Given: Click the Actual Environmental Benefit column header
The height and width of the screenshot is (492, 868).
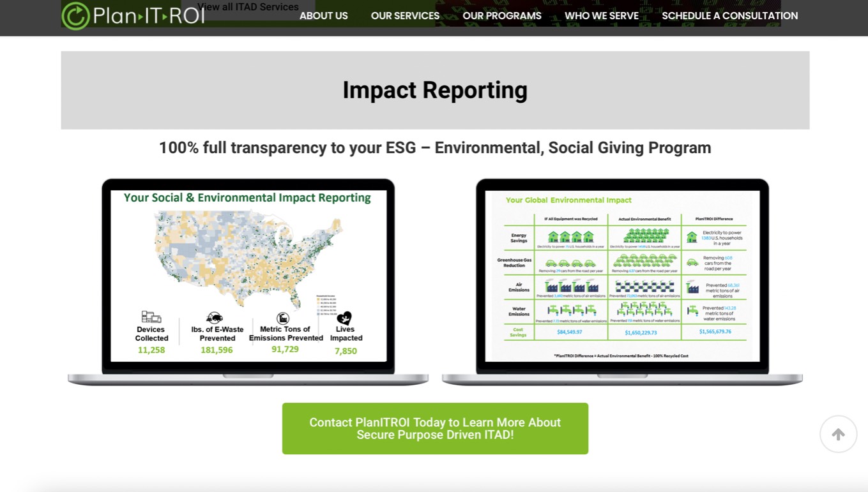Looking at the screenshot, I should (644, 219).
